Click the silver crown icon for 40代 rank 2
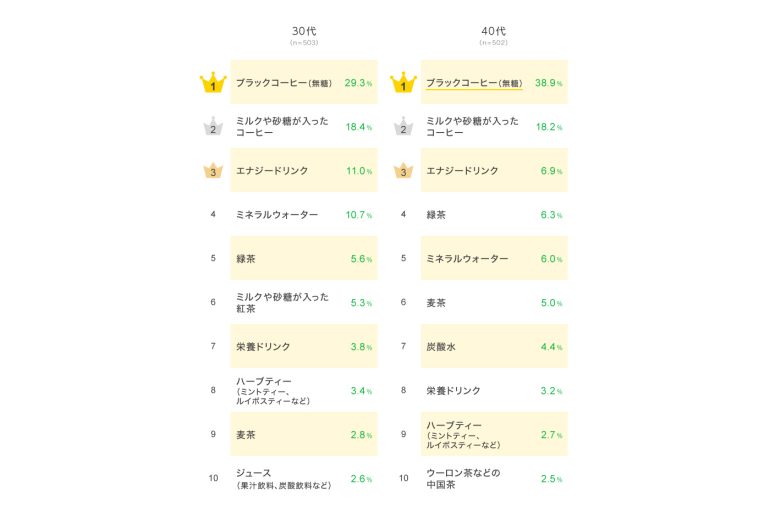Viewport: 770px width, 518px height. coord(403,127)
